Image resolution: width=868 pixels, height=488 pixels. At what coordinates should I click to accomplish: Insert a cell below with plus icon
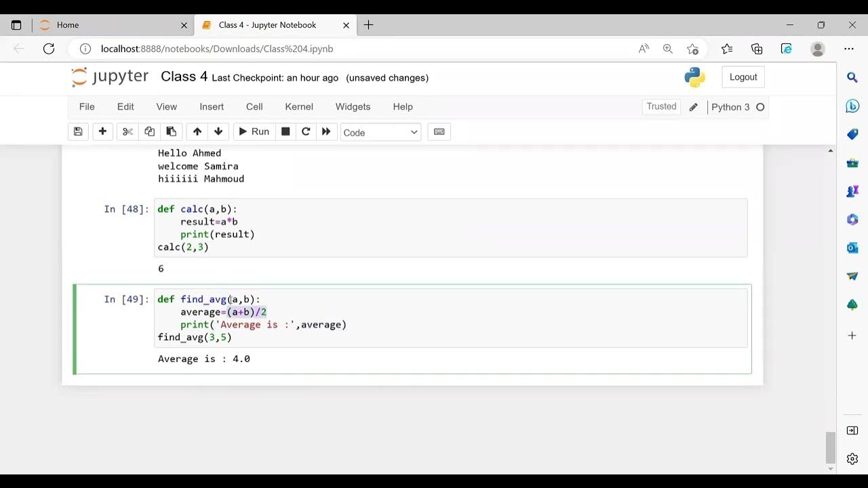102,131
